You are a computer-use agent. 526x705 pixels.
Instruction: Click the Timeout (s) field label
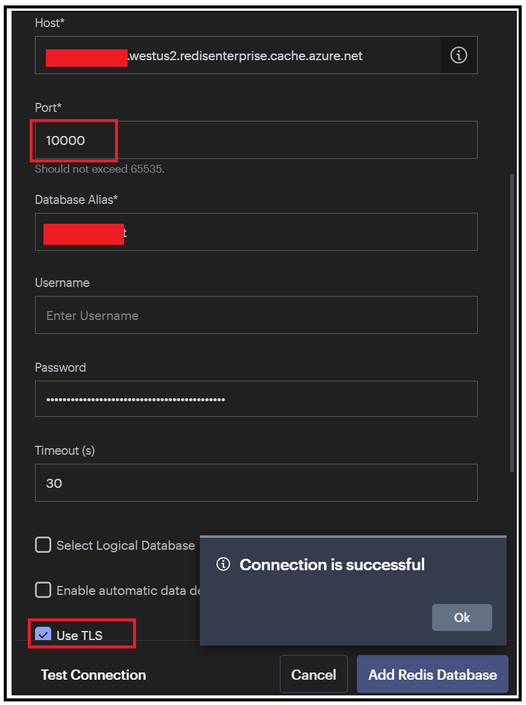click(x=65, y=451)
